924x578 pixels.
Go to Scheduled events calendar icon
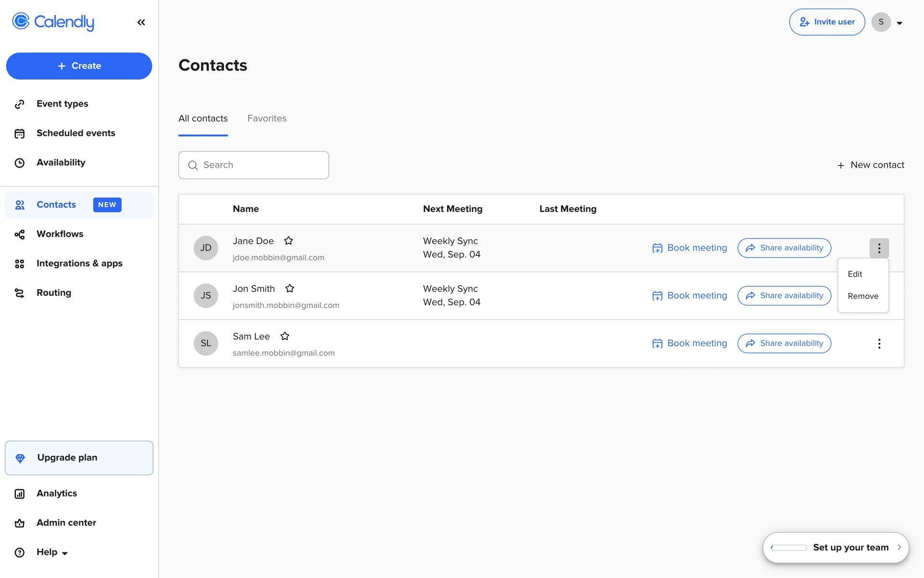20,133
